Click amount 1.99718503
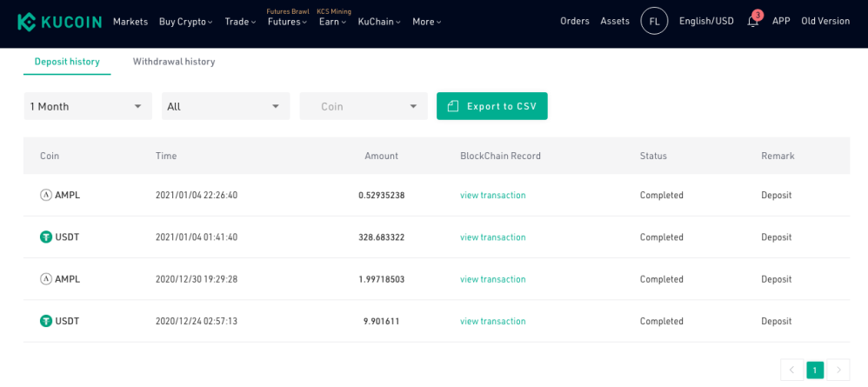Image resolution: width=868 pixels, height=387 pixels. (x=382, y=279)
